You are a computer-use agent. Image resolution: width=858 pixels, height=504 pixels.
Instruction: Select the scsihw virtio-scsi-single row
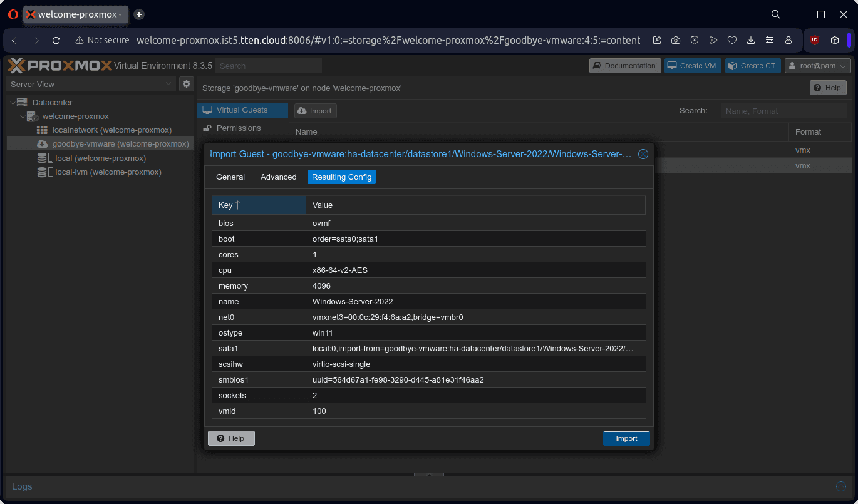coord(429,364)
